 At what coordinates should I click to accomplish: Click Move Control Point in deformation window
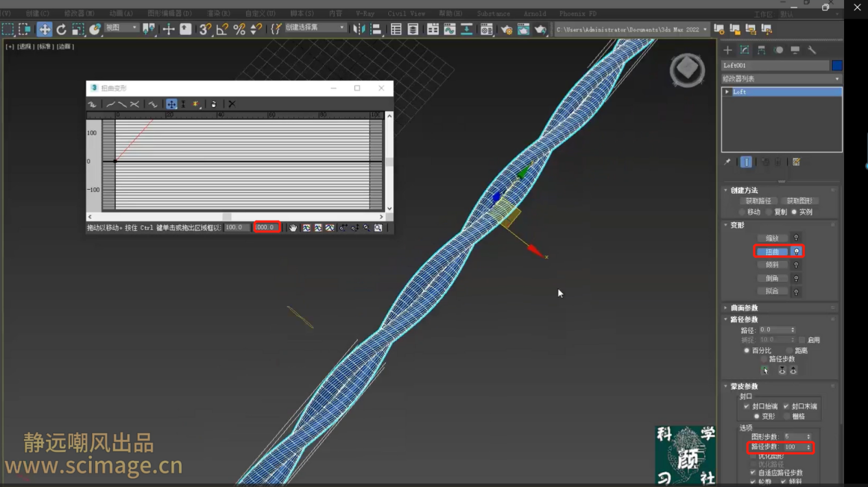[171, 104]
